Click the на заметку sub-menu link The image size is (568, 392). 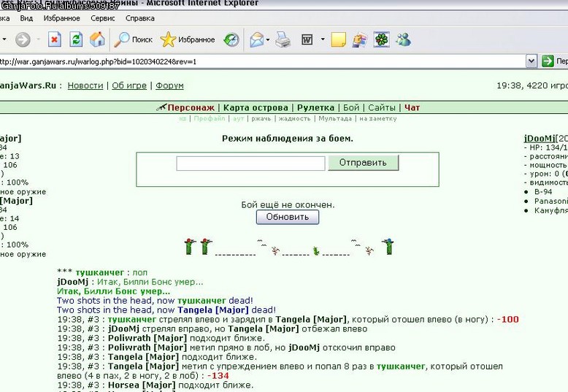(x=378, y=118)
